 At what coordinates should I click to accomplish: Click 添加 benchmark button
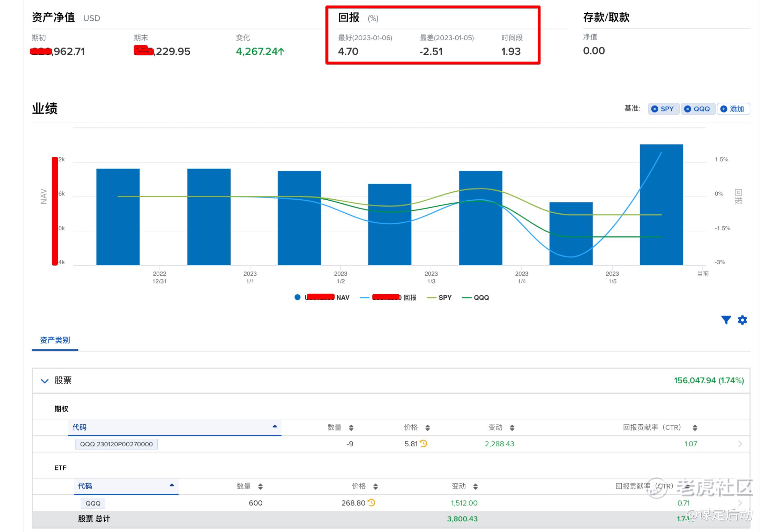tap(733, 109)
